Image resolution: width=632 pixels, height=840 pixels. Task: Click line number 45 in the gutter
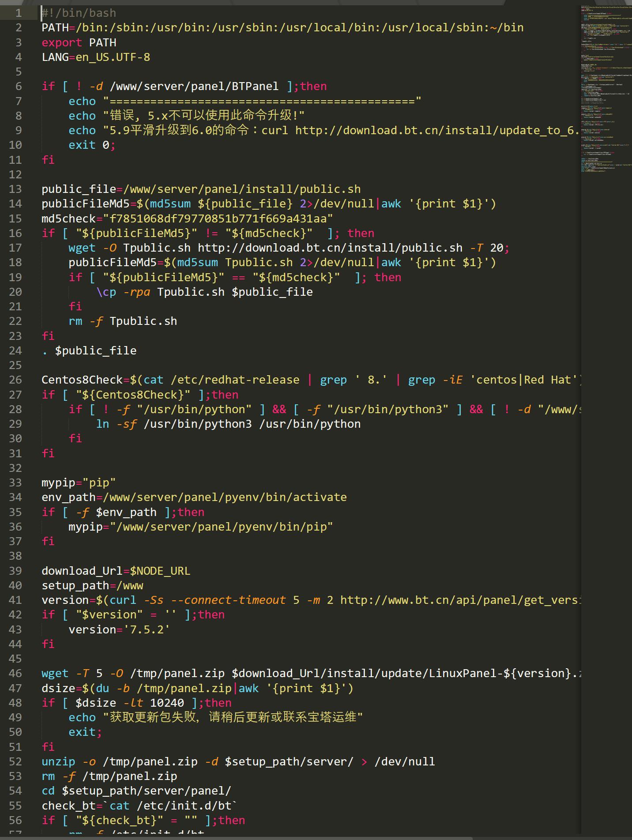[15, 659]
